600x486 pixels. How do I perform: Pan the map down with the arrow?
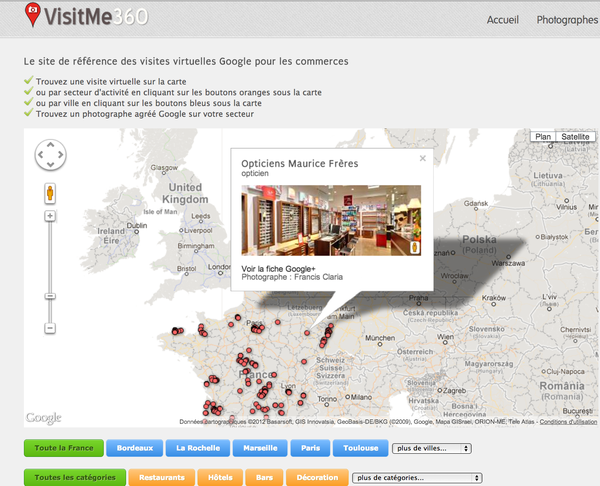click(51, 165)
